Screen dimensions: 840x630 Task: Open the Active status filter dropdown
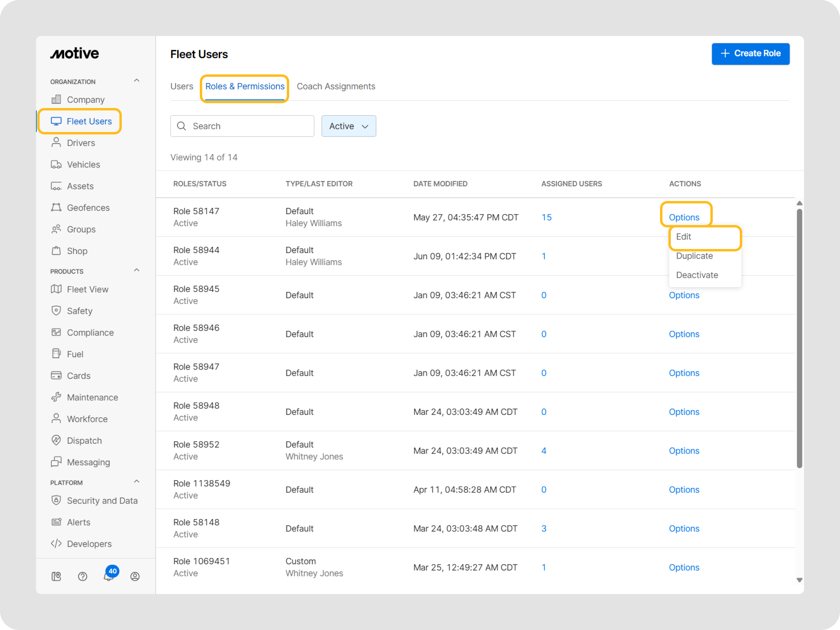(x=348, y=126)
